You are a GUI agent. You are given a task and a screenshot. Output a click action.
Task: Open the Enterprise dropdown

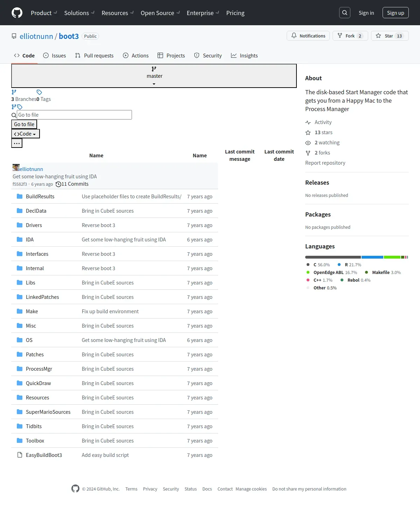click(203, 13)
